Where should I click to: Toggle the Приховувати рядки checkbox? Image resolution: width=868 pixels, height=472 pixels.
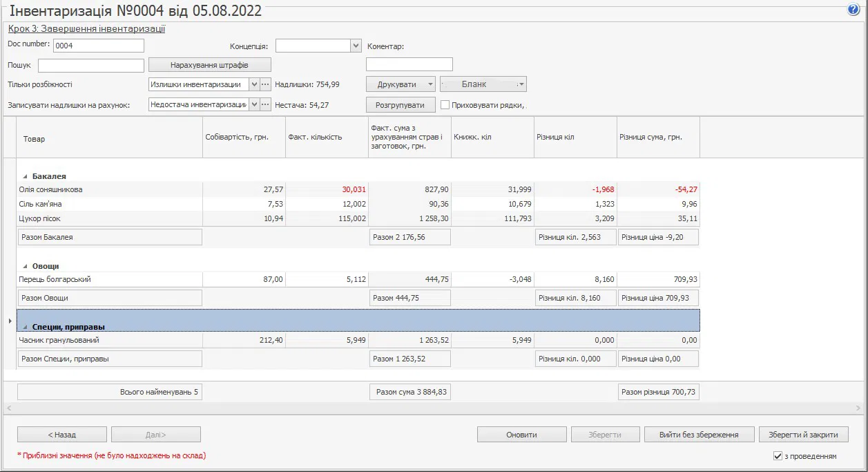coord(445,105)
